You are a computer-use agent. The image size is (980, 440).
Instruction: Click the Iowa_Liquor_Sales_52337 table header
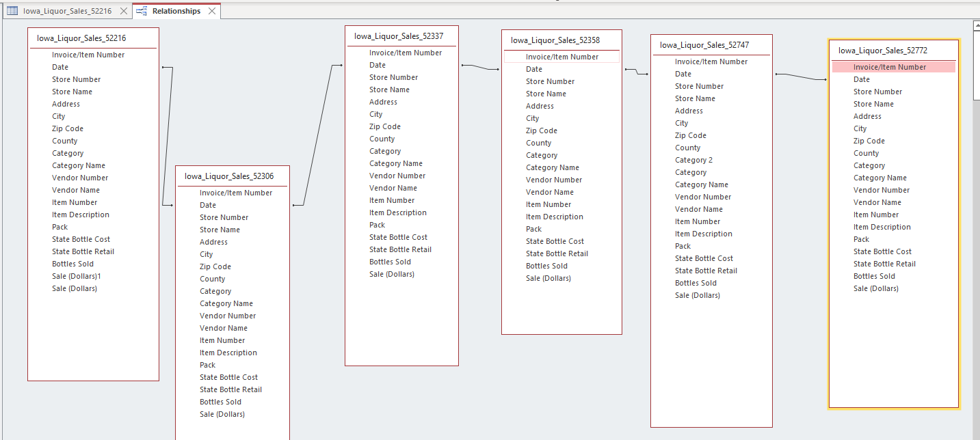pos(399,36)
